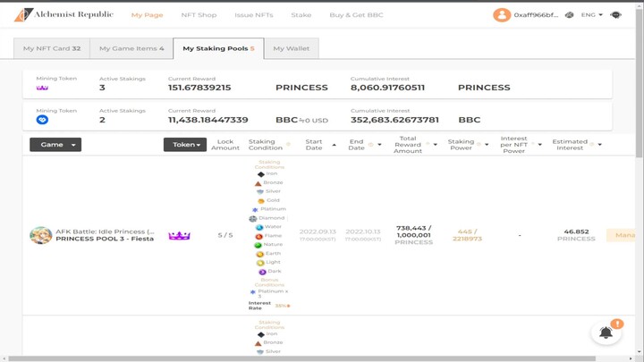Screen dimensions: 644x362
Task: Click cumulative interest 8,060.91760511
Action: (x=387, y=88)
